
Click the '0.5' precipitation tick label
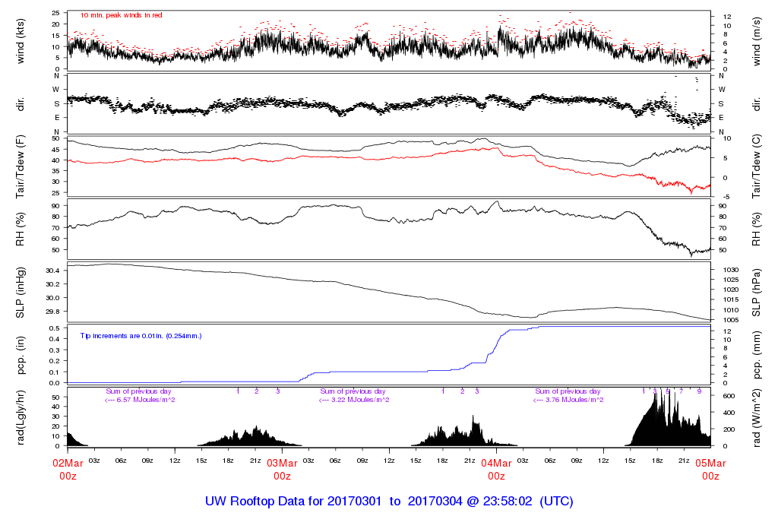[x=55, y=328]
